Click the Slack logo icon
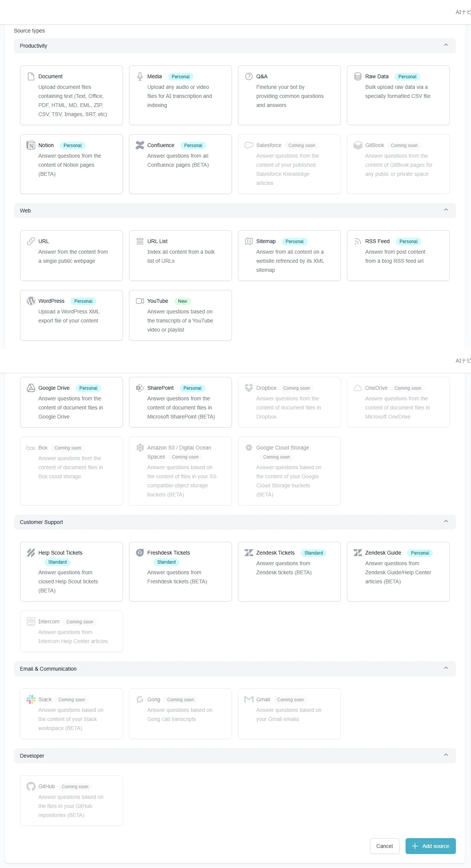This screenshot has height=868, width=471. coord(31,699)
